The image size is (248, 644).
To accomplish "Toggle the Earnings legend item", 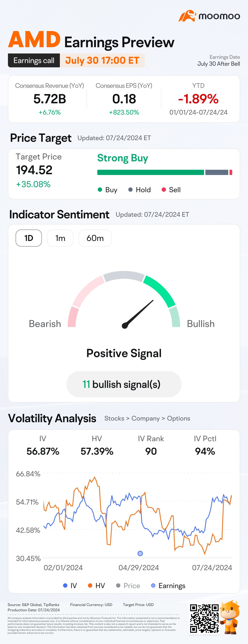I will pos(168,586).
